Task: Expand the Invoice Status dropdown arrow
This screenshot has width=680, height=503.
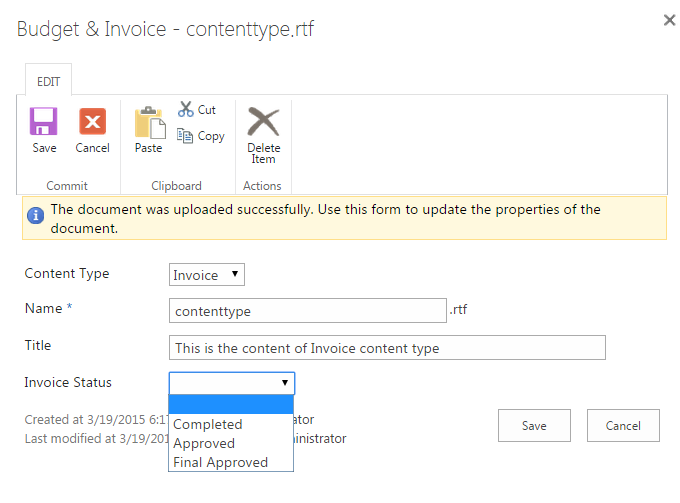Action: point(285,383)
